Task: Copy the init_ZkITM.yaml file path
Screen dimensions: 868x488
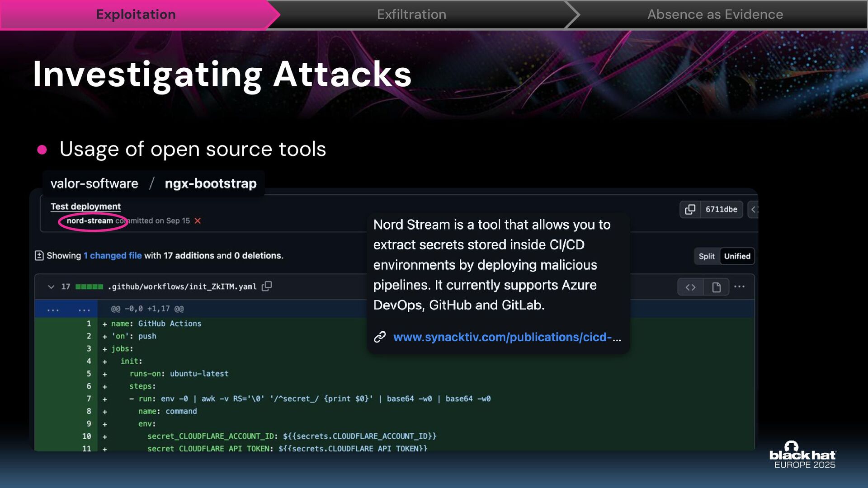Action: (x=267, y=286)
